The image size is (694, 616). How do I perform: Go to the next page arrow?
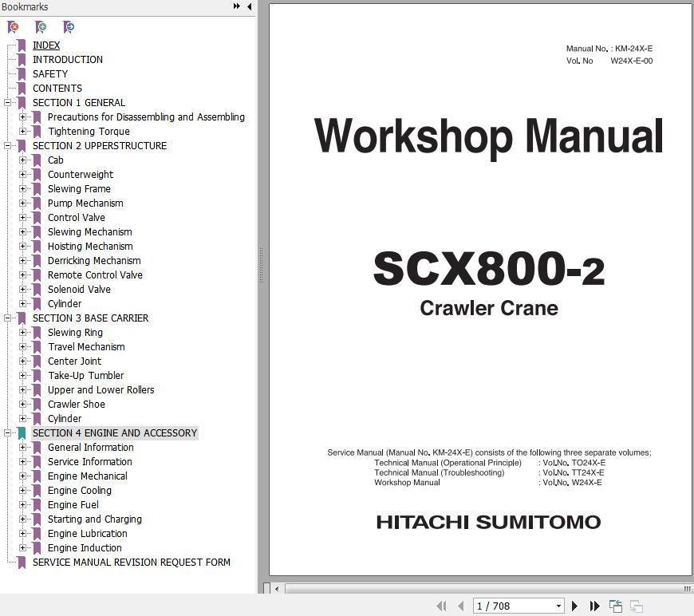pyautogui.click(x=574, y=606)
